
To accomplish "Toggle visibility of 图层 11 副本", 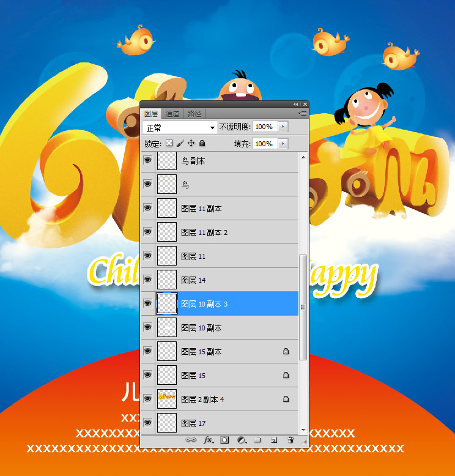I will click(148, 208).
